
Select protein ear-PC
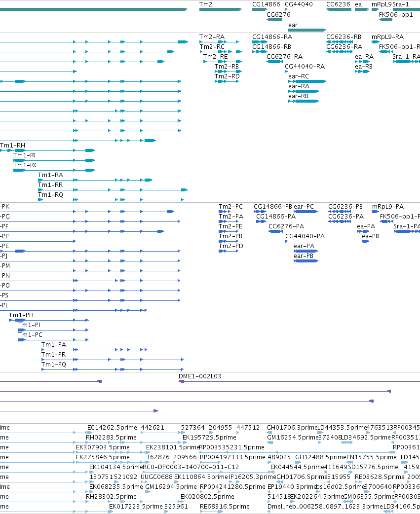tap(304, 207)
